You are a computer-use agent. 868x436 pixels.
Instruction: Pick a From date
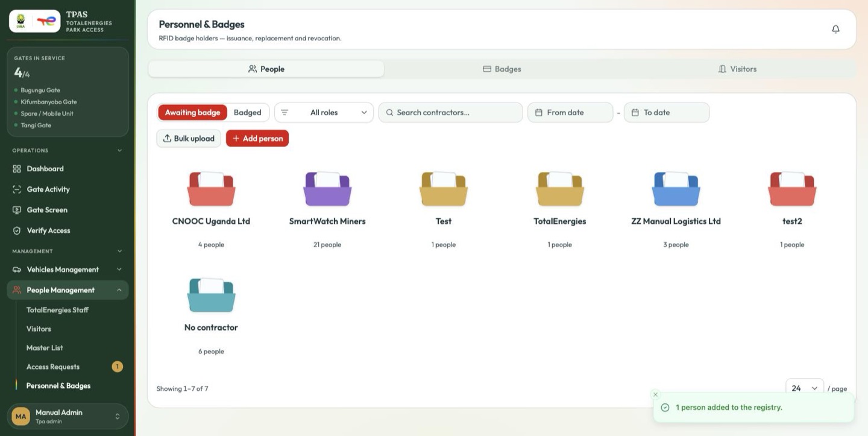tap(570, 112)
